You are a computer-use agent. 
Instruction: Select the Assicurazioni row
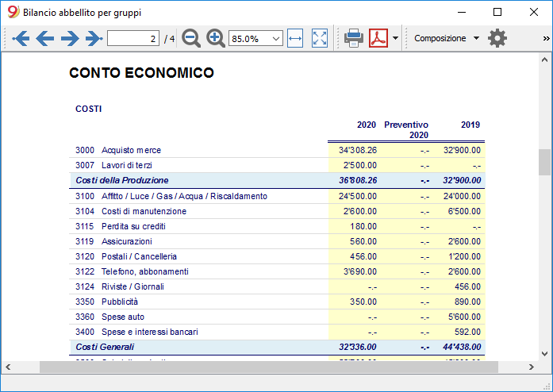point(277,241)
